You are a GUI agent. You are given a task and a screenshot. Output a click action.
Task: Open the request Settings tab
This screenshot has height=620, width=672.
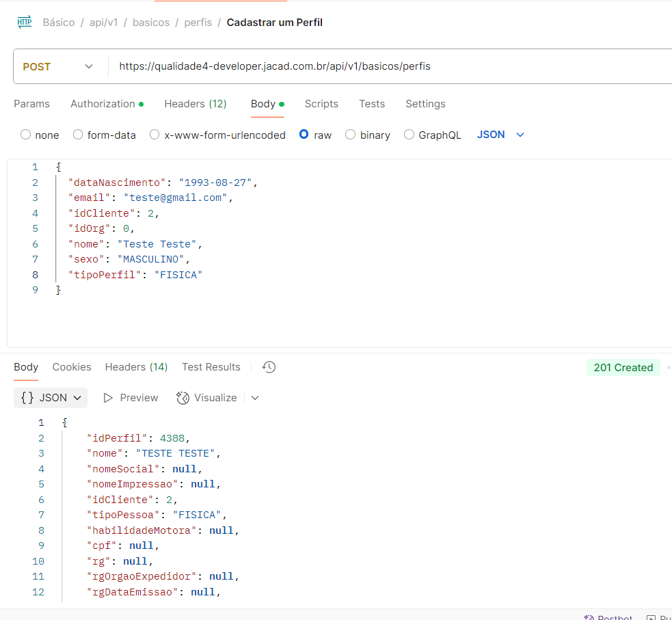coord(426,104)
